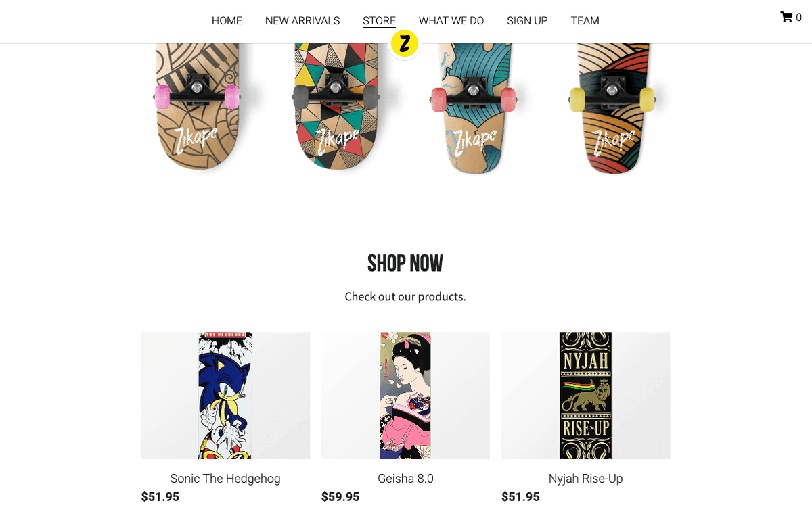Open the NEW ARRIVALS page
The width and height of the screenshot is (812, 520).
[302, 21]
